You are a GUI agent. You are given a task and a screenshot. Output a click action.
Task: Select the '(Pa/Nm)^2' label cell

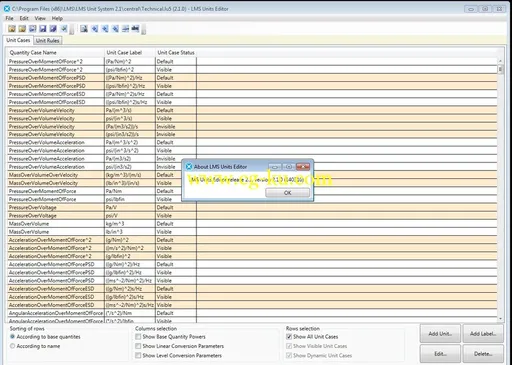pos(130,62)
